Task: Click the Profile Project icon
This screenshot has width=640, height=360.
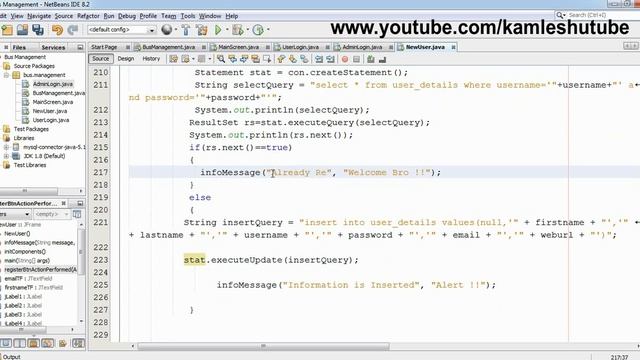Action: click(258, 29)
